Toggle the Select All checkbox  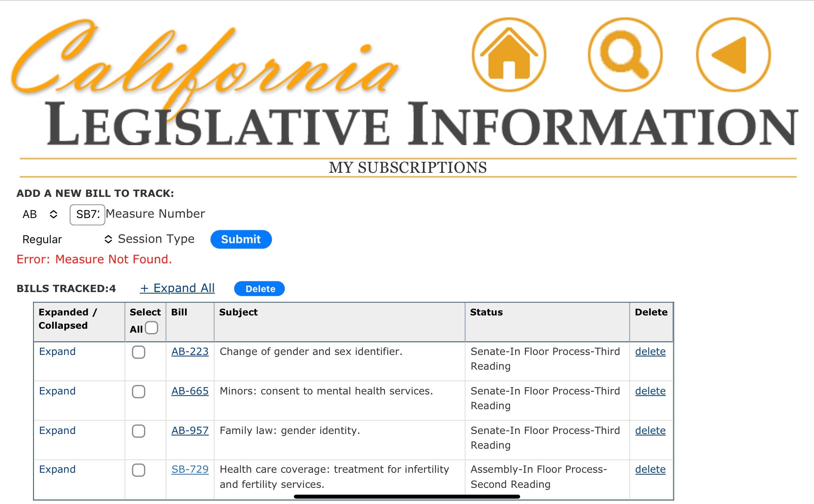coord(152,328)
